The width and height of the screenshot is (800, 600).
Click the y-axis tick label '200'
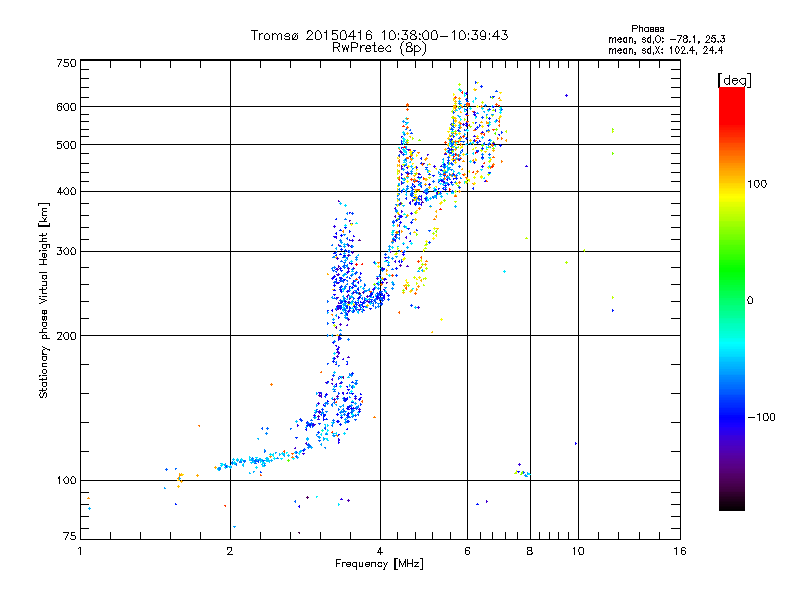pos(66,336)
